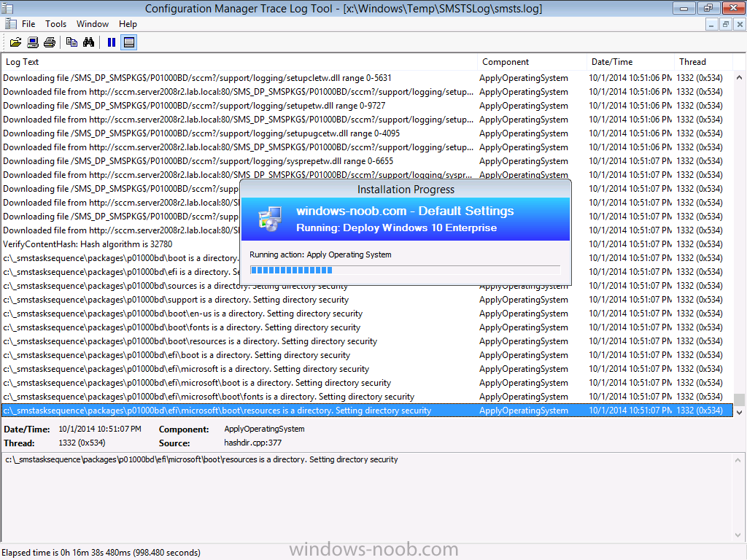Screen dimensions: 747x560
Task: Select the p01000bd\efi\microsoft is a directory row
Action: [x=367, y=368]
